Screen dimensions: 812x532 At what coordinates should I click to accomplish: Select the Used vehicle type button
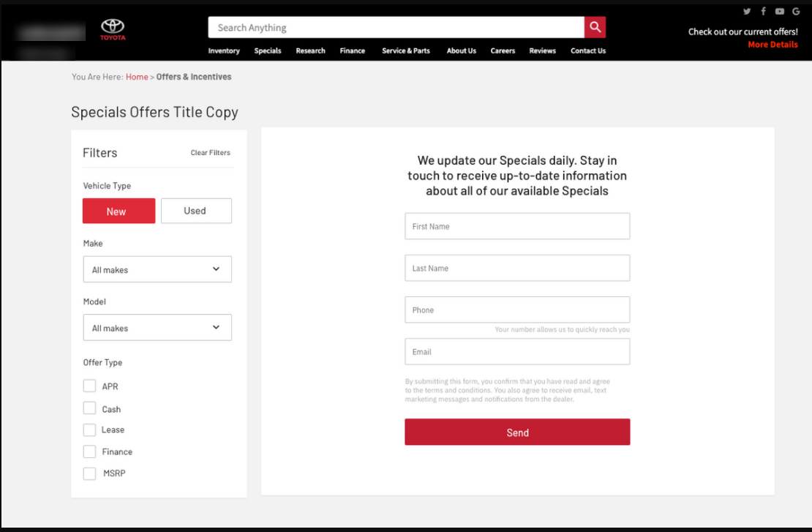click(196, 211)
